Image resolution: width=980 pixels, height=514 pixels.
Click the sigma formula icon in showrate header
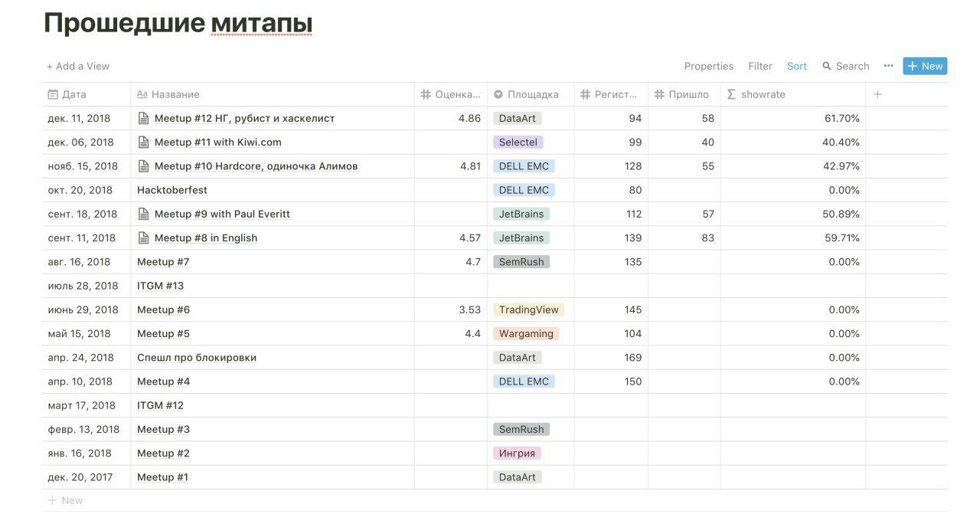[731, 94]
